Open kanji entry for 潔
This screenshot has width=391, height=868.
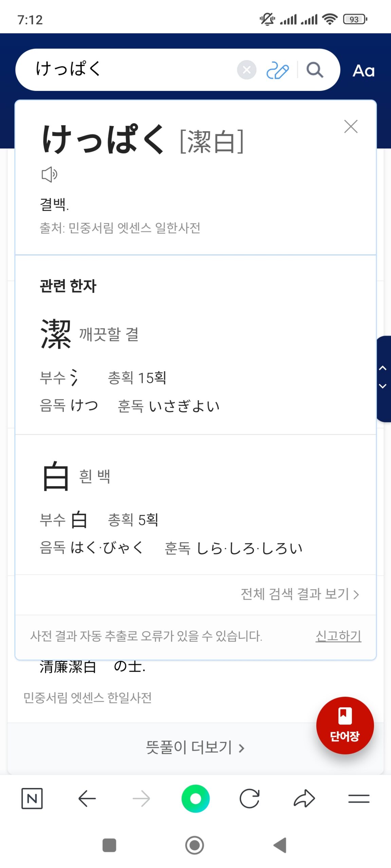(x=56, y=334)
